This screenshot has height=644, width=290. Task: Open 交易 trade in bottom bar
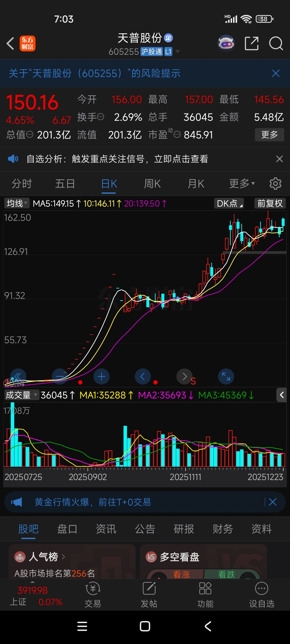(93, 594)
